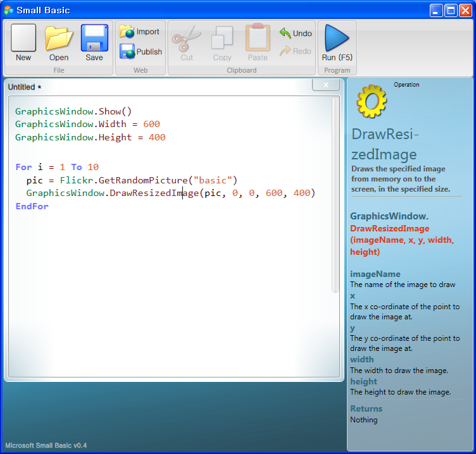This screenshot has height=454, width=476.
Task: Open a file using the folder icon
Action: (x=59, y=42)
